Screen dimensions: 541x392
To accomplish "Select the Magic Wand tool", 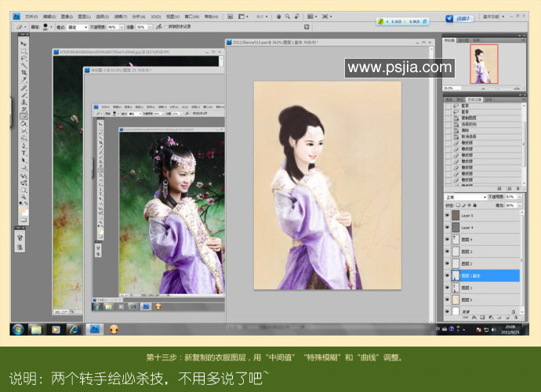I will pyautogui.click(x=24, y=65).
